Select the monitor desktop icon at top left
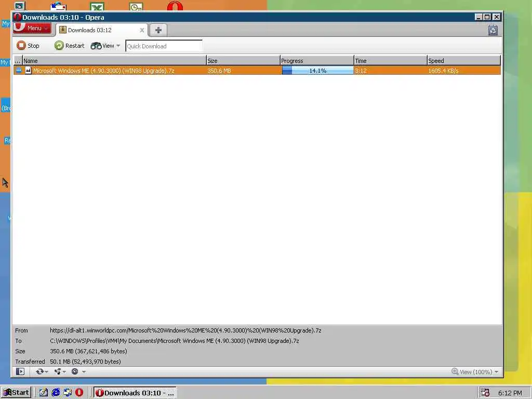This screenshot has width=532, height=399. [x=19, y=6]
